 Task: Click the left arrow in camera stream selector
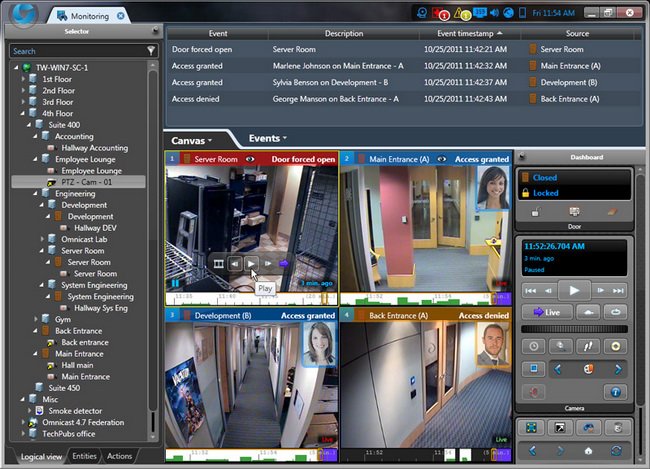558,369
